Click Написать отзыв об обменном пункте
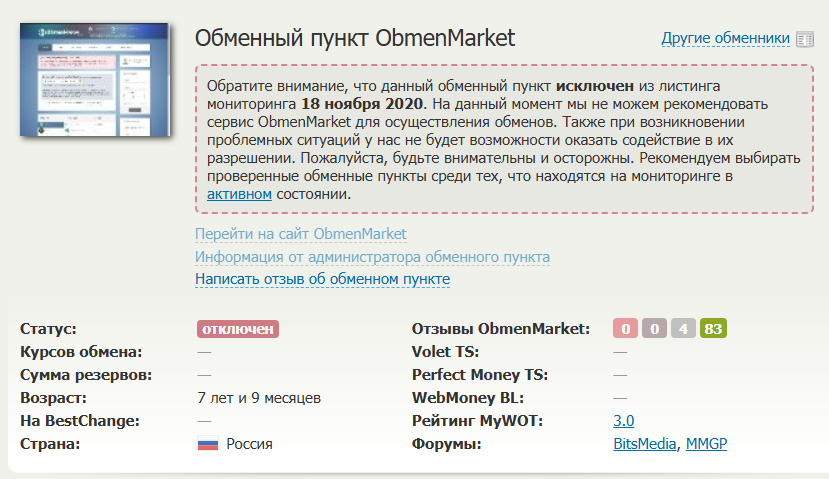829x479 pixels. pyautogui.click(x=322, y=279)
